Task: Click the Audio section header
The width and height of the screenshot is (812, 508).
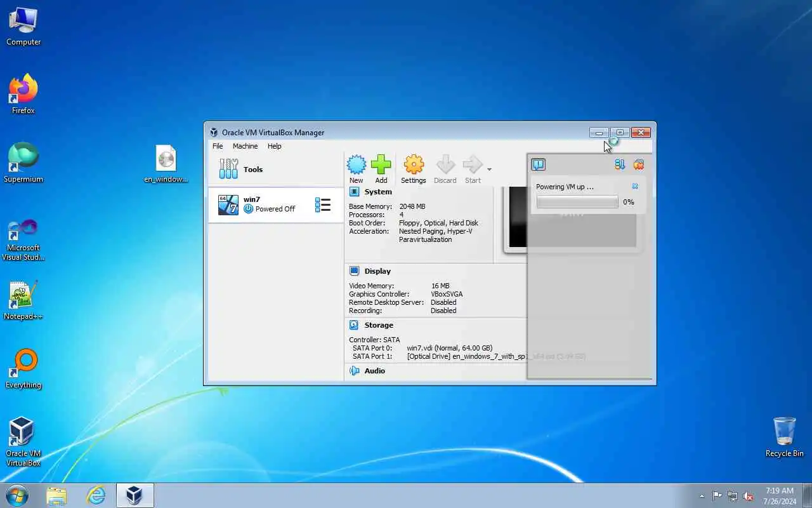Action: coord(375,371)
